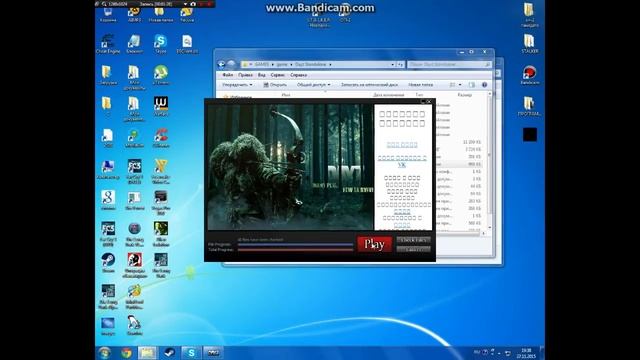The height and width of the screenshot is (360, 640).
Task: Click the first underlined link in launcher news panel
Action: (402, 144)
